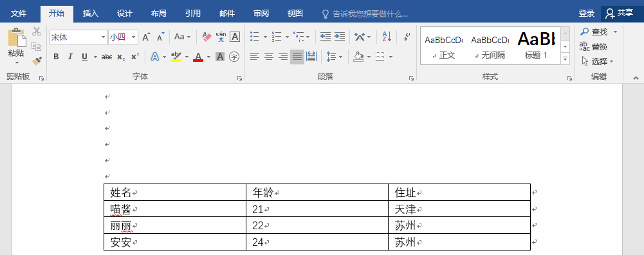Open the 文件 (File) tab
This screenshot has height=255, width=644.
[19, 14]
